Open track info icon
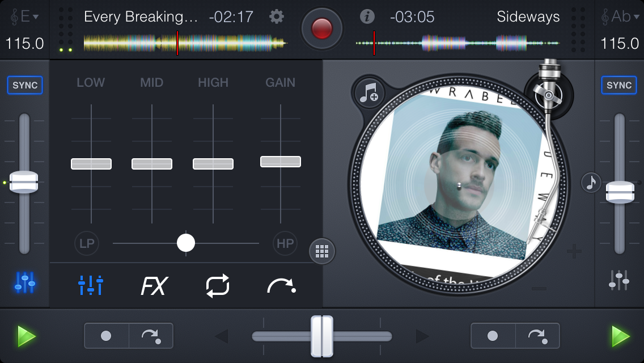Viewport: 644px width, 363px height. point(367,16)
